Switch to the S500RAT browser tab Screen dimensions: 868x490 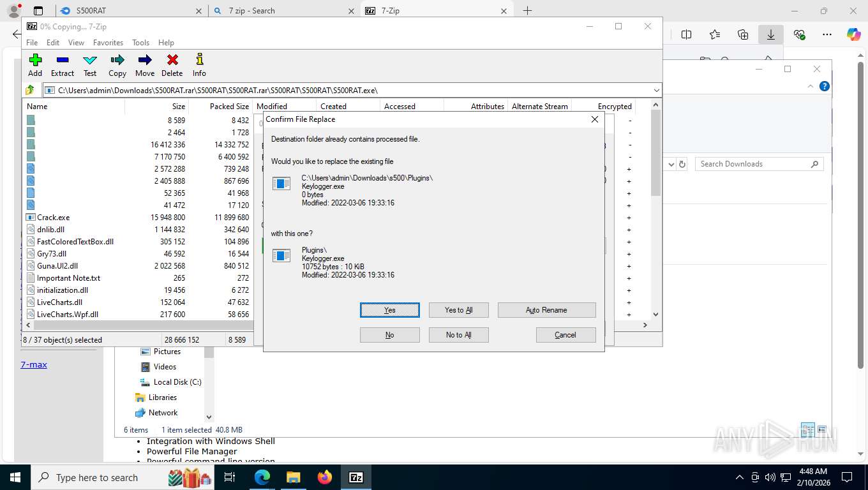pyautogui.click(x=131, y=11)
